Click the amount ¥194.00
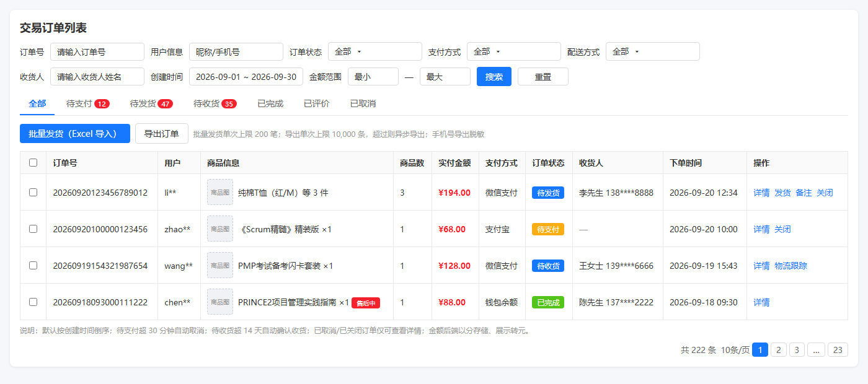The image size is (868, 384). pyautogui.click(x=454, y=193)
